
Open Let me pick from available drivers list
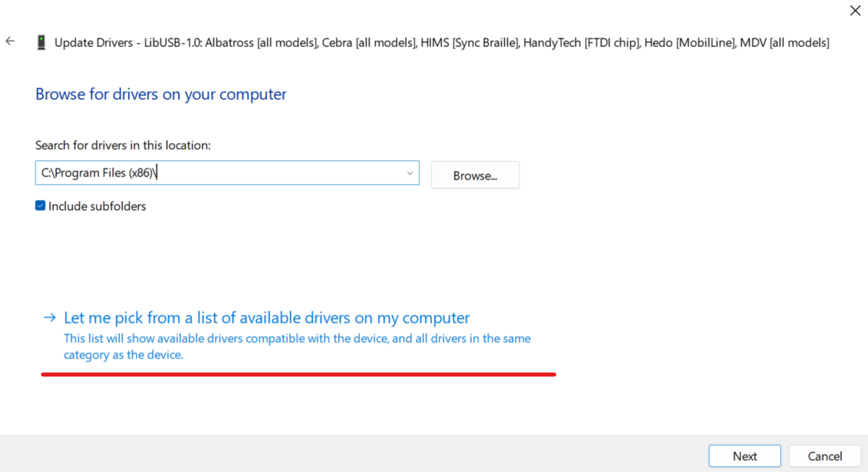267,318
